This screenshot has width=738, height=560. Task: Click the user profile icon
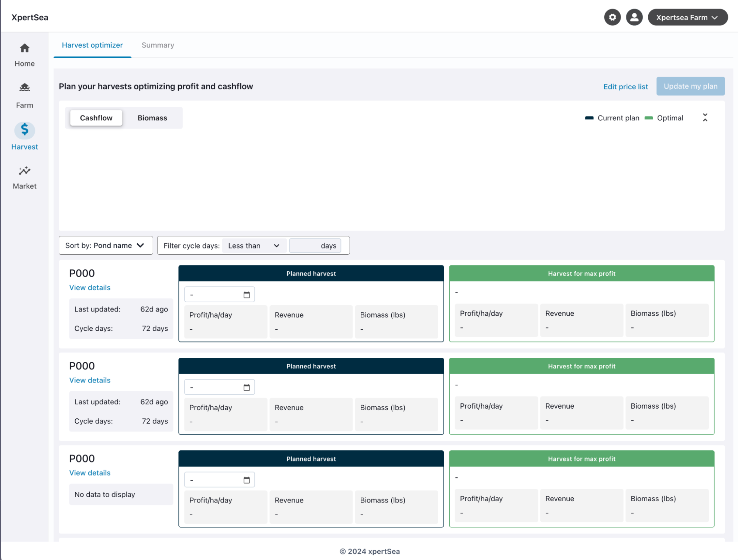(634, 17)
